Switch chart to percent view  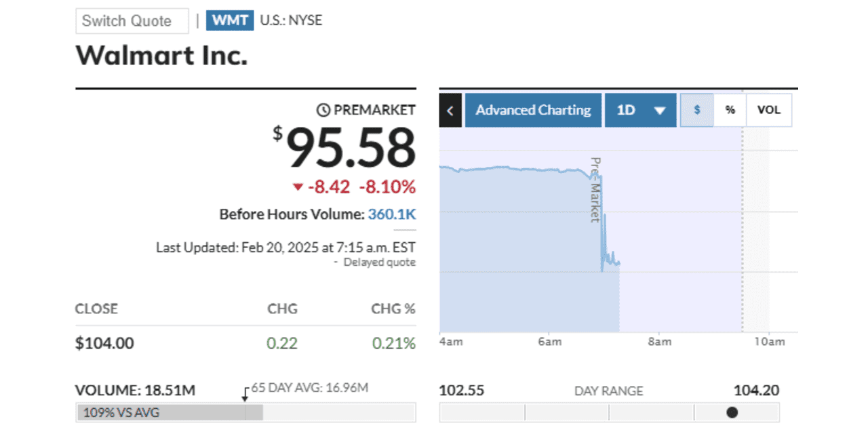730,111
